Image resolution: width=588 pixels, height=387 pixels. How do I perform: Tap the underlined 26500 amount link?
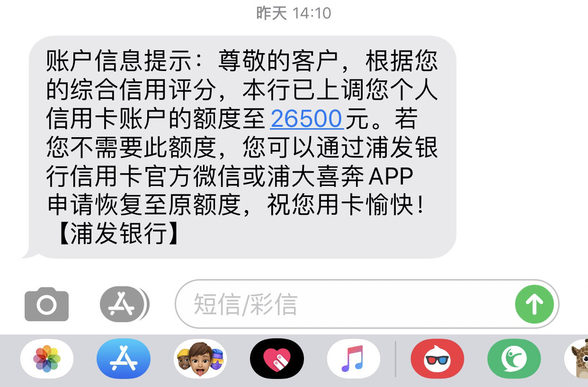pos(306,119)
